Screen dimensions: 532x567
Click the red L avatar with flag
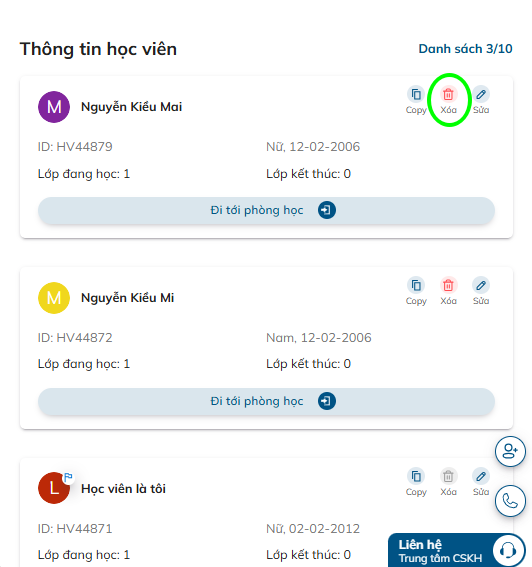(x=54, y=488)
